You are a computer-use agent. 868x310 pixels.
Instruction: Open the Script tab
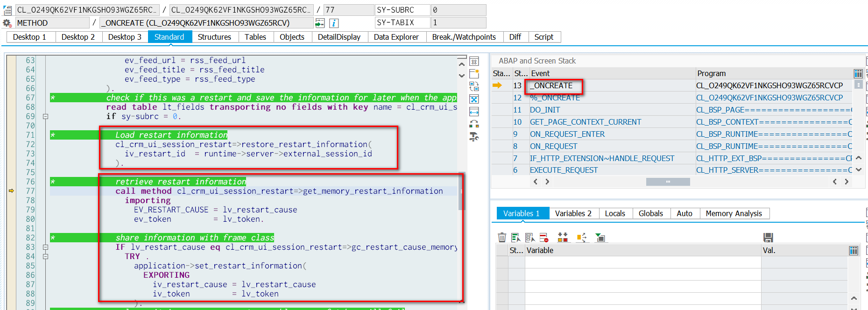coord(544,37)
